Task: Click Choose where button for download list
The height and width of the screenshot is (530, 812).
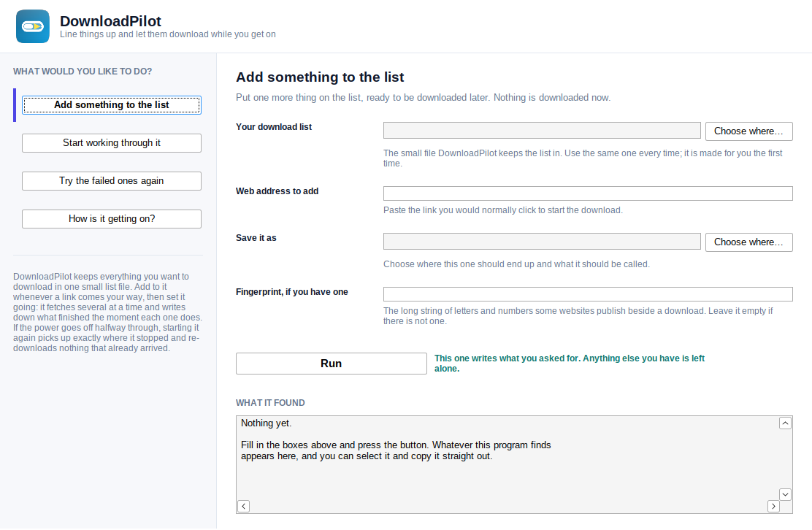Action: coord(748,131)
